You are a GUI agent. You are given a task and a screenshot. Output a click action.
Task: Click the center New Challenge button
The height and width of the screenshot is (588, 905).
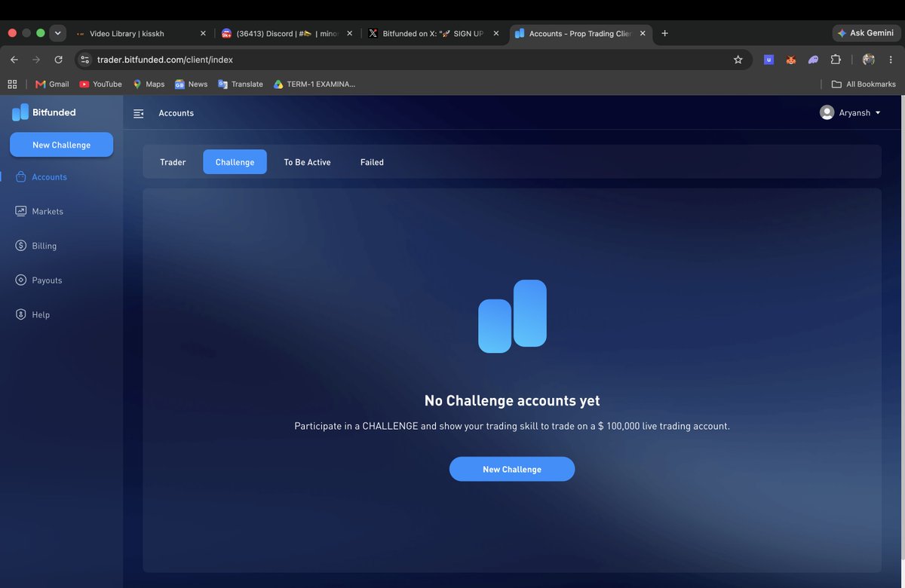pyautogui.click(x=512, y=469)
